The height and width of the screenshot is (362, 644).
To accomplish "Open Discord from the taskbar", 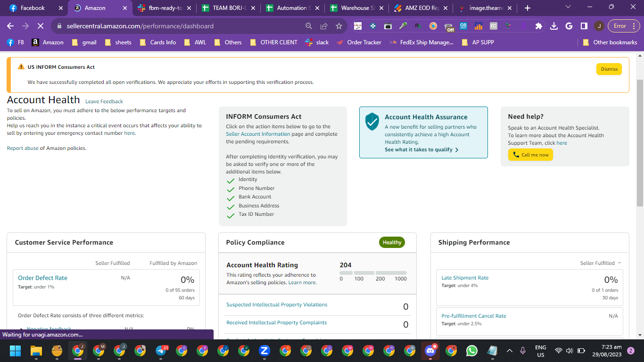I will pyautogui.click(x=430, y=351).
